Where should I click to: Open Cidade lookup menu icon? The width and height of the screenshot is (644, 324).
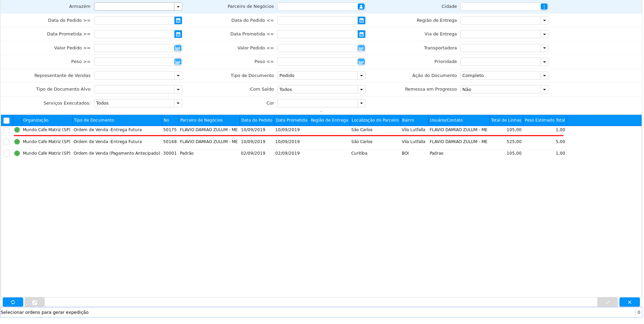click(x=544, y=6)
